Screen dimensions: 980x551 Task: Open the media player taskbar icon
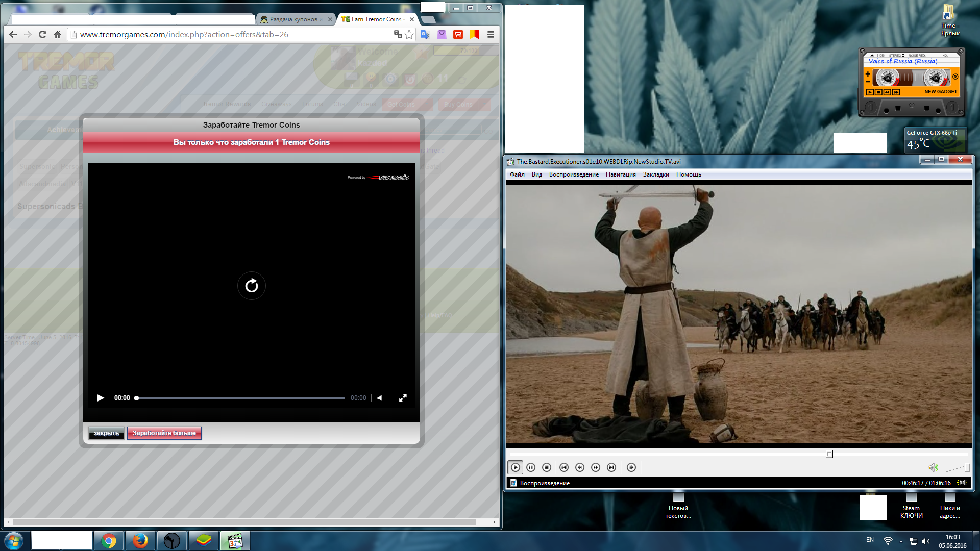point(235,541)
